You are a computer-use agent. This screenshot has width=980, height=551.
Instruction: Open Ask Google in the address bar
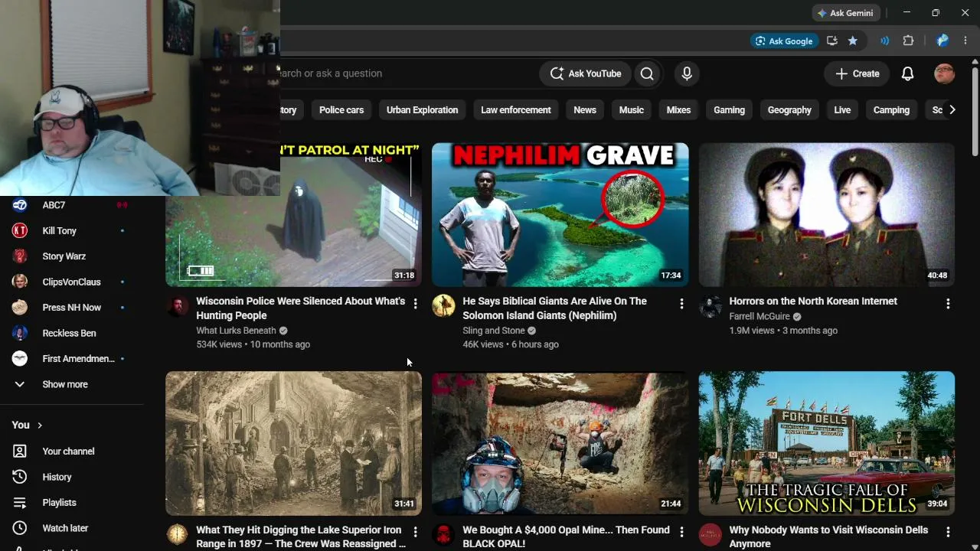tap(784, 41)
